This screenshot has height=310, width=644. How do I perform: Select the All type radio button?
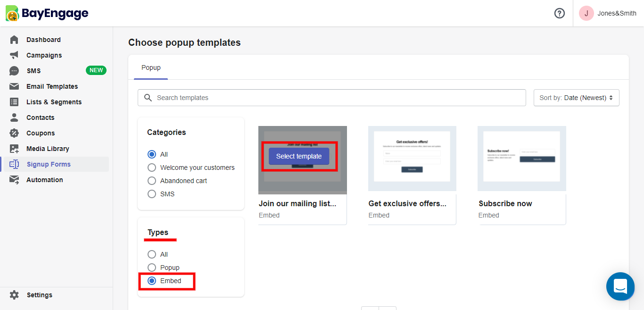pos(152,254)
